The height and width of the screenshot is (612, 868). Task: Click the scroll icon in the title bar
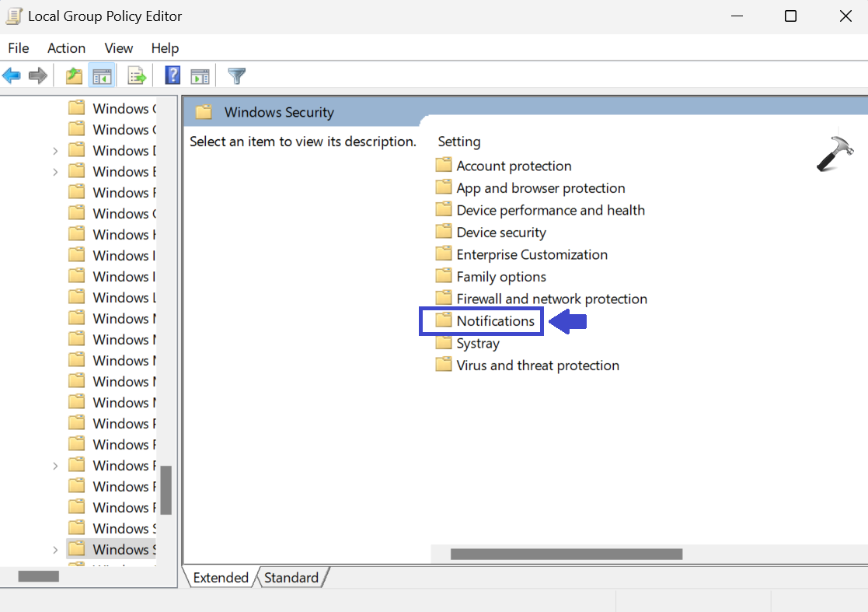click(x=14, y=16)
